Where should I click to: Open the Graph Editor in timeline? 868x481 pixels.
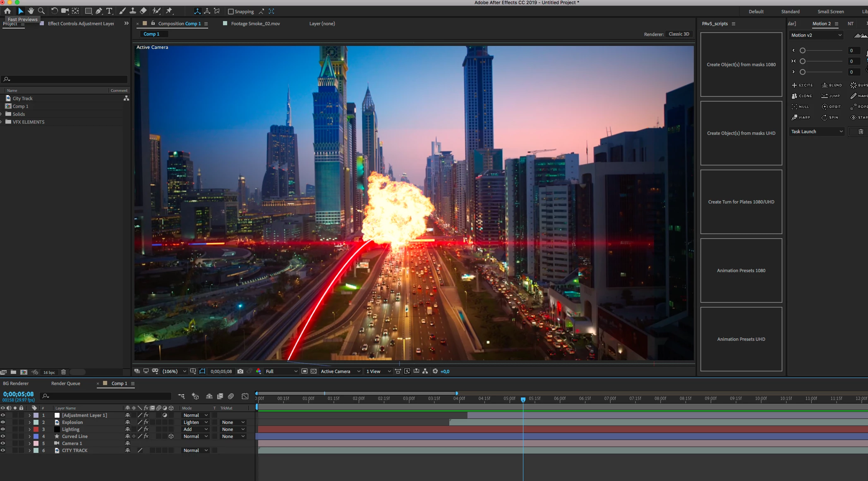coord(245,396)
